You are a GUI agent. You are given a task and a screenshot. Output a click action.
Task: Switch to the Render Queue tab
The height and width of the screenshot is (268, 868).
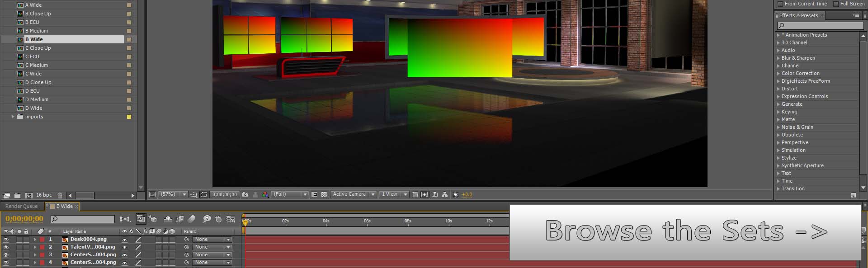pos(21,207)
